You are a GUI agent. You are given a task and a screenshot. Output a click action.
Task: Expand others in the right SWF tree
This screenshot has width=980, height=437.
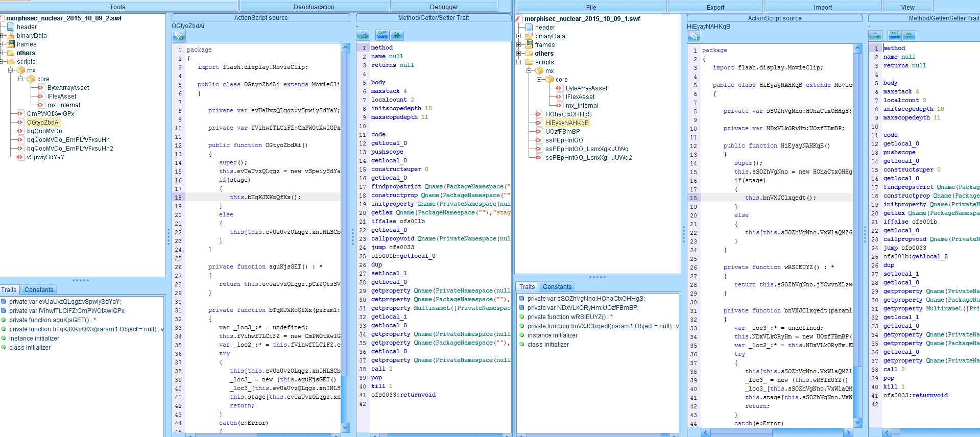(x=519, y=53)
